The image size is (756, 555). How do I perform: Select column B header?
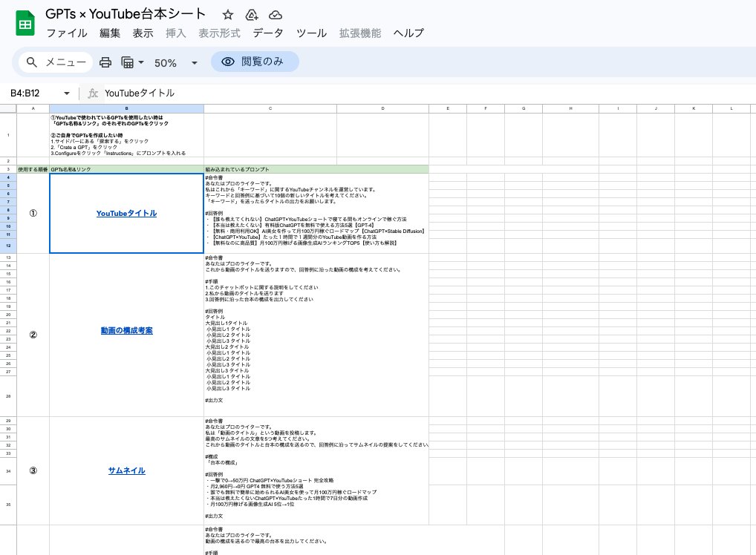click(127, 108)
